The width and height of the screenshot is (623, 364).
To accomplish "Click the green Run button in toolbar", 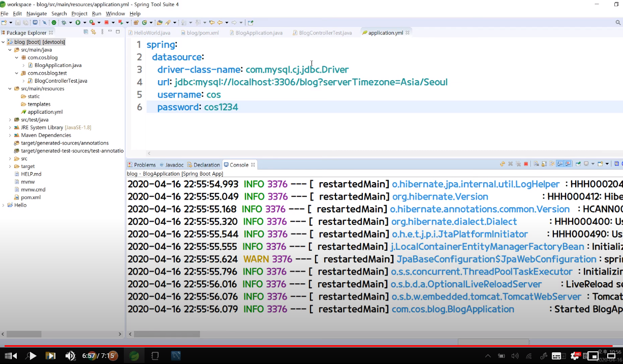I will [78, 22].
